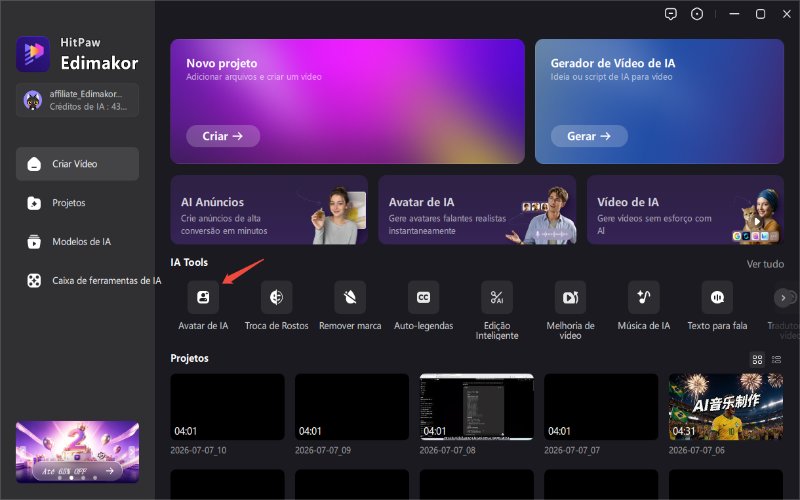Launch the Remover marca tool
Image resolution: width=800 pixels, height=500 pixels.
[x=350, y=297]
